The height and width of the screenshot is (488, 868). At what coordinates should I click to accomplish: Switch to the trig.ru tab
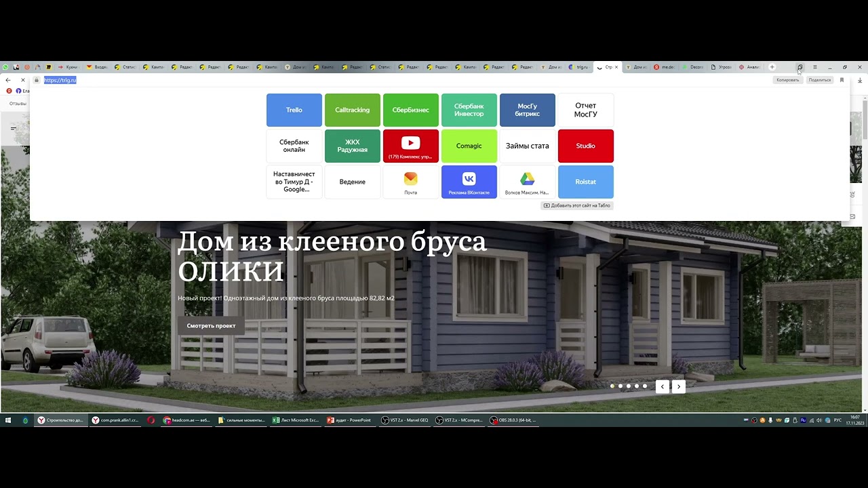tap(580, 67)
